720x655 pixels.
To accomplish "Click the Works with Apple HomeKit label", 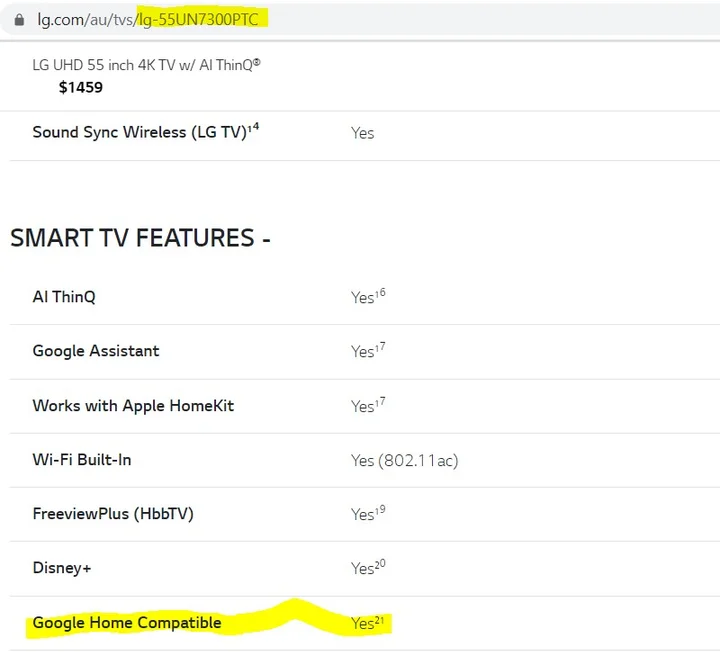I will [133, 406].
